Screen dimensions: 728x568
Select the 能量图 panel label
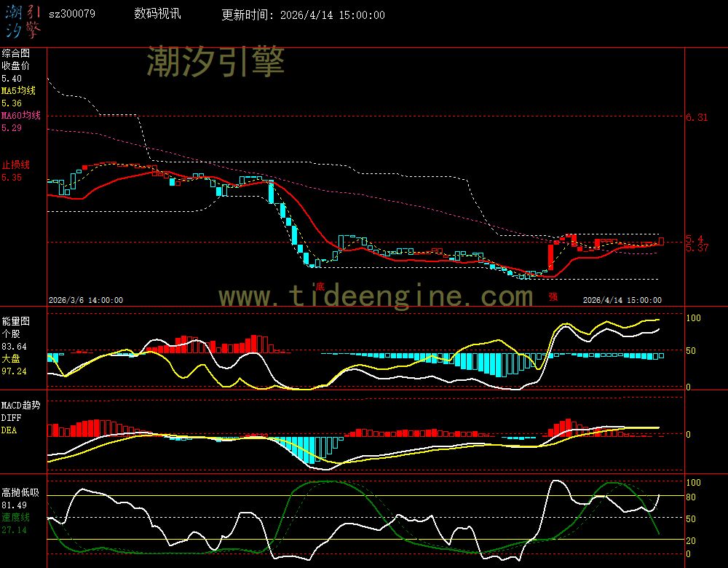point(15,321)
